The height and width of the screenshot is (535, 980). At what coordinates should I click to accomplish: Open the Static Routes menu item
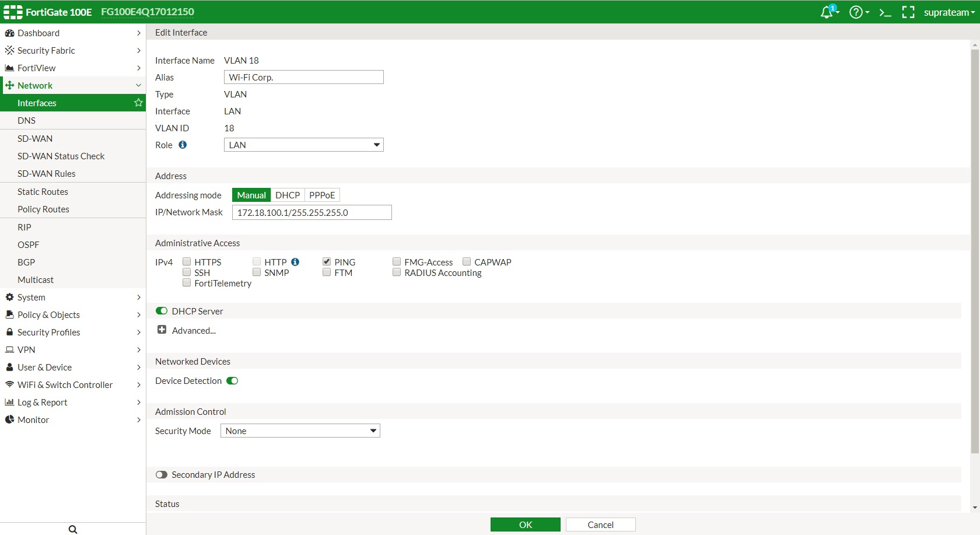click(43, 191)
